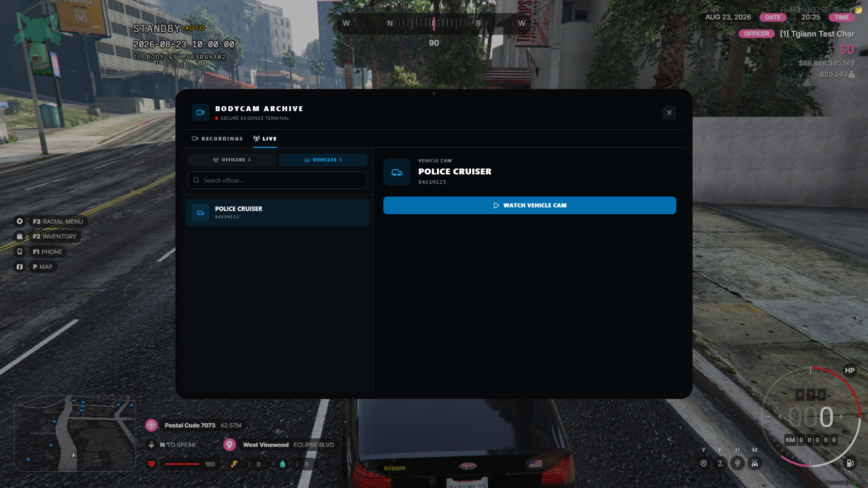Click the P Map label
The height and width of the screenshot is (488, 868).
pyautogui.click(x=42, y=267)
